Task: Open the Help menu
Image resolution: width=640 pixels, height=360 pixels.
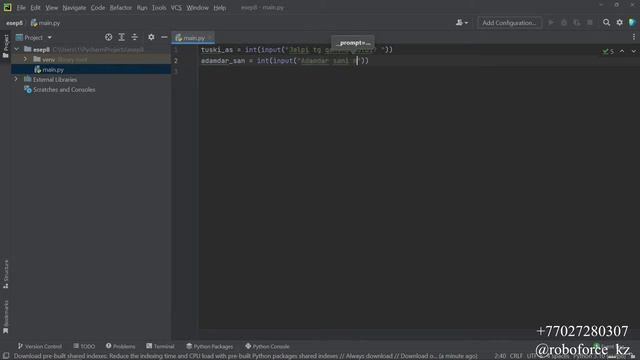Action: [219, 8]
